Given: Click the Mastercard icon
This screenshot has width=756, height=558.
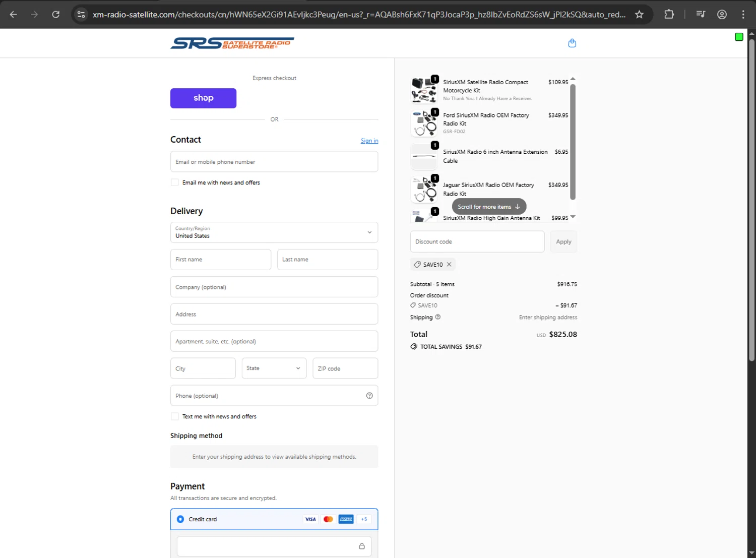Looking at the screenshot, I should point(328,519).
